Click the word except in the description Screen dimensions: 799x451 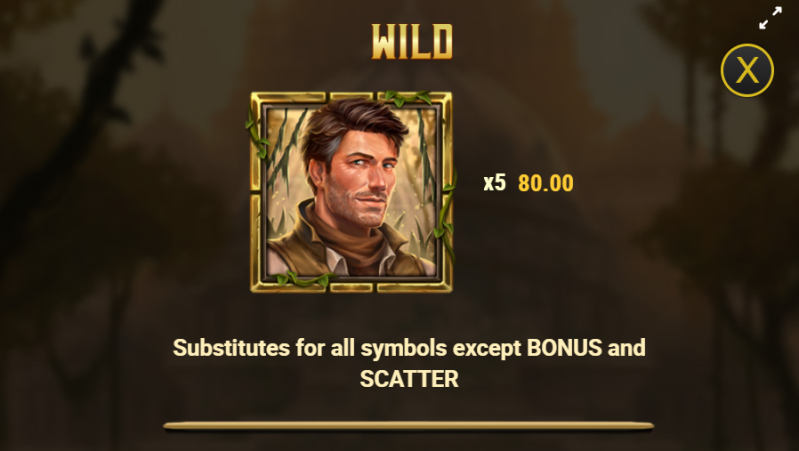click(487, 349)
